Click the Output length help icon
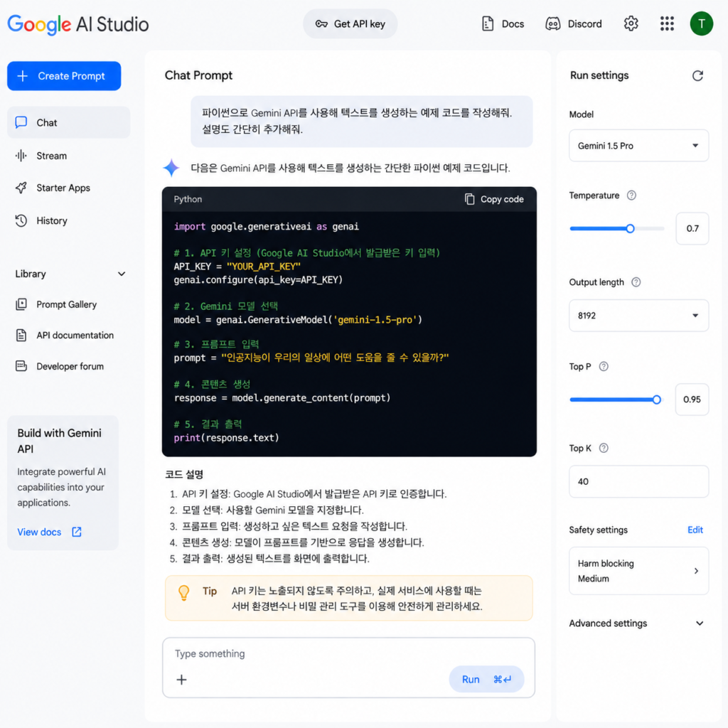Screen dimensions: 728x728 [636, 282]
